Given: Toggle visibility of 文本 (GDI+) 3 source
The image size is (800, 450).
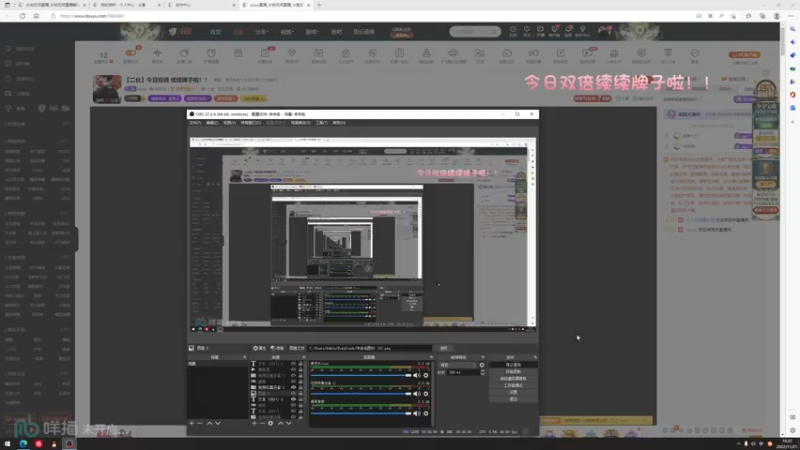Looking at the screenshot, I should click(293, 399).
